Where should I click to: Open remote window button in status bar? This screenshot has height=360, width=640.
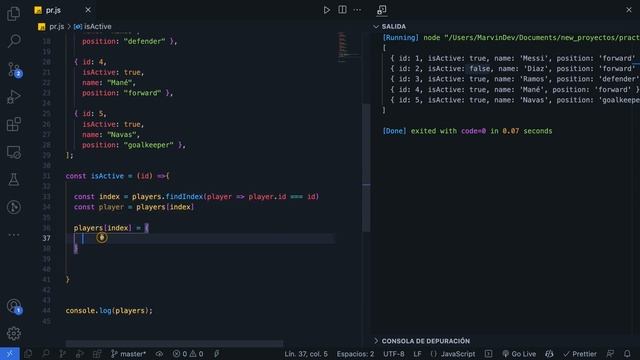point(9,353)
